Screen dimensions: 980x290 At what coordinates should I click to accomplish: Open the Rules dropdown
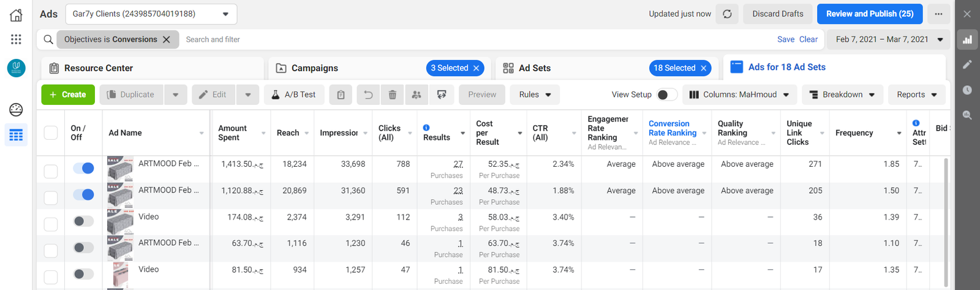coord(535,94)
